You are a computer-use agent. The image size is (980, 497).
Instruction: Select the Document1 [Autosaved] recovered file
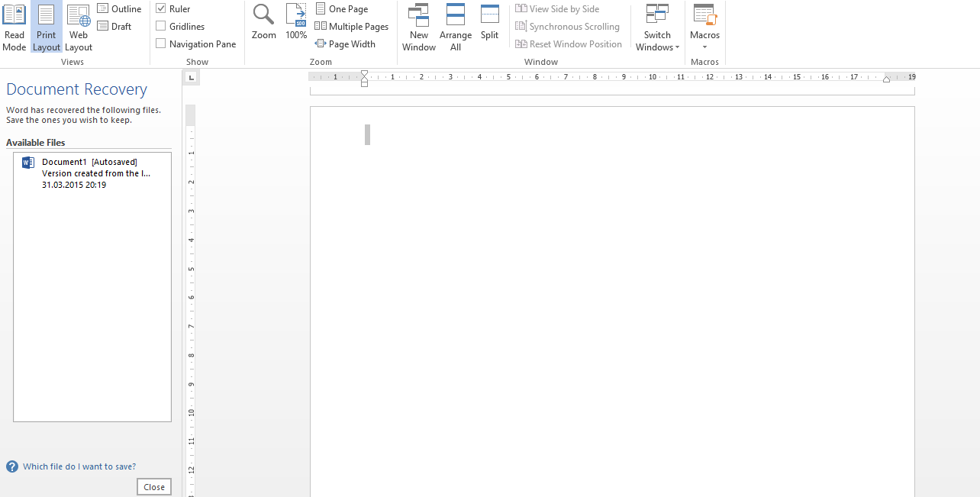pyautogui.click(x=92, y=173)
